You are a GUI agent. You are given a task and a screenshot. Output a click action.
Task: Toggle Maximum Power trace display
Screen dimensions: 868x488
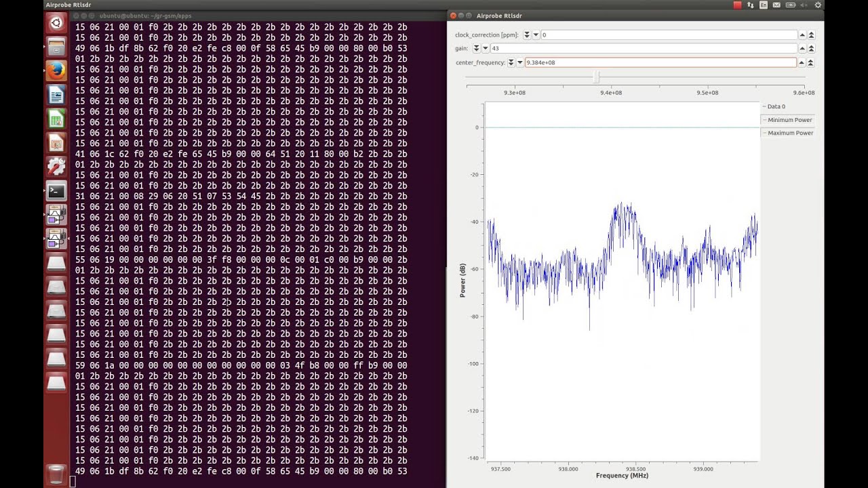790,133
